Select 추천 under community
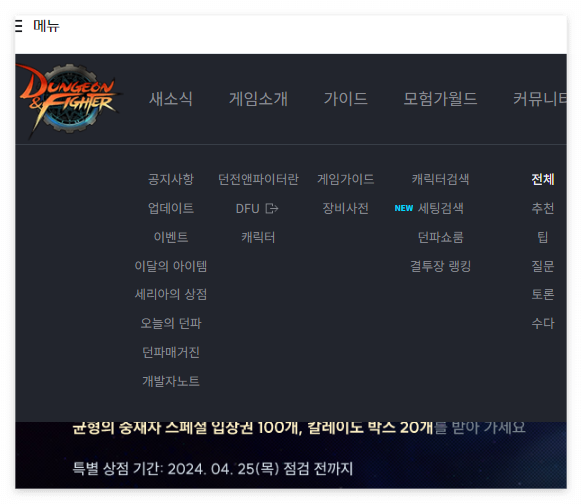Image resolution: width=582 pixels, height=504 pixels. pyautogui.click(x=543, y=208)
